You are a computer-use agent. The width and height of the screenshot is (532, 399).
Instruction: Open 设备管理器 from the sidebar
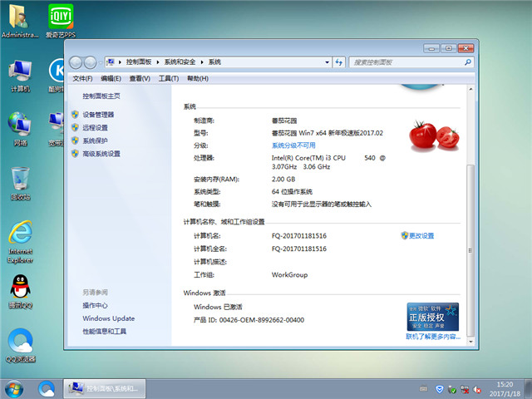pyautogui.click(x=98, y=115)
